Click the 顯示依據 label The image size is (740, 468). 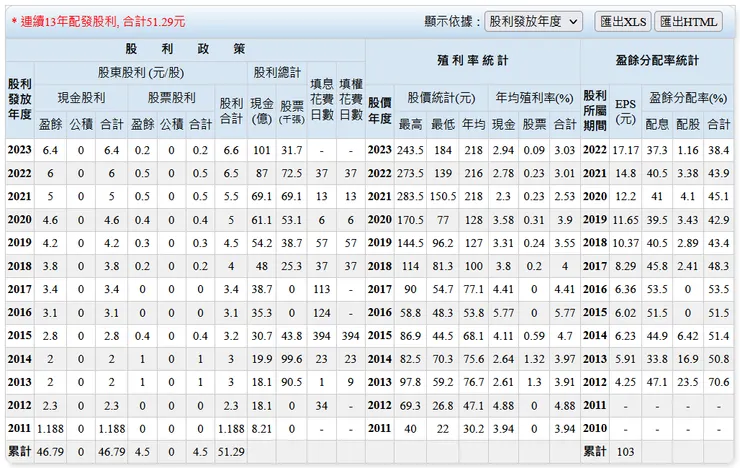click(x=452, y=22)
